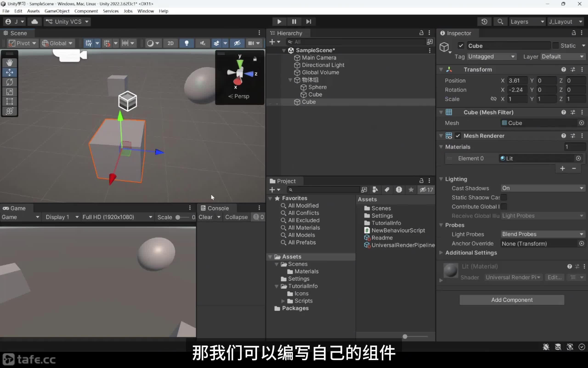Screen dimensions: 588x368
Task: Toggle the Collapse console button
Action: [236, 217]
